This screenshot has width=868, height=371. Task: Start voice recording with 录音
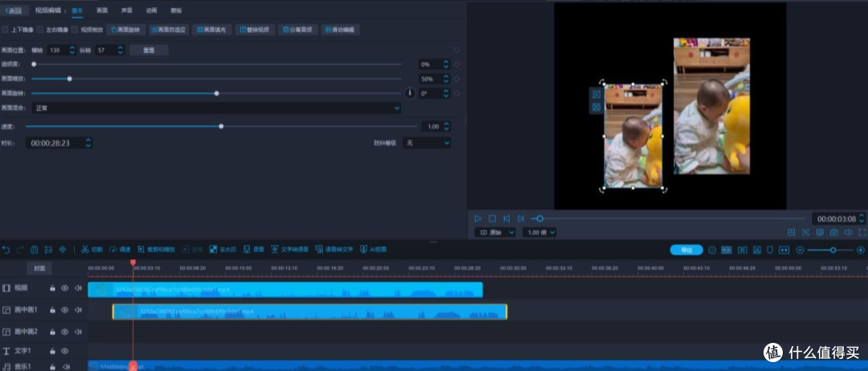[254, 250]
